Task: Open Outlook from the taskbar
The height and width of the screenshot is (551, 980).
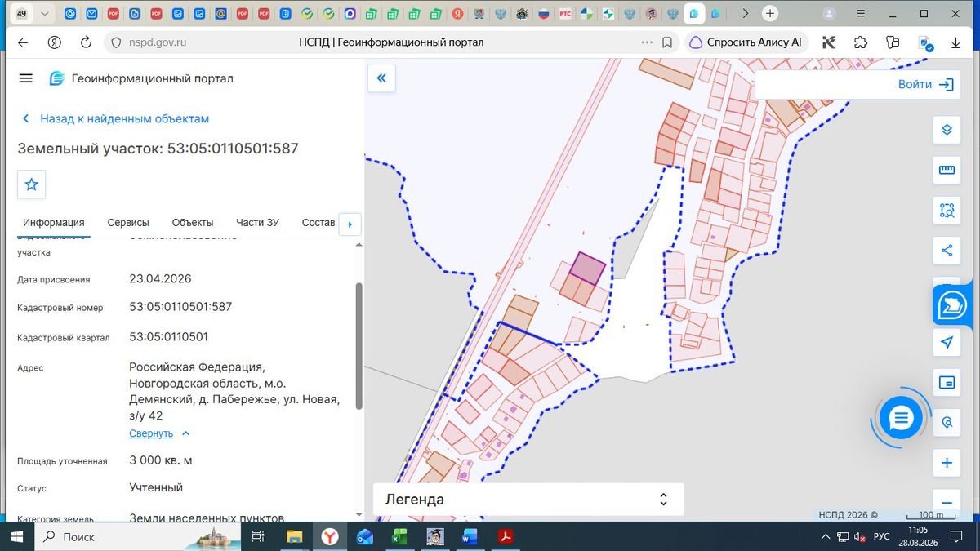Action: coord(365,537)
